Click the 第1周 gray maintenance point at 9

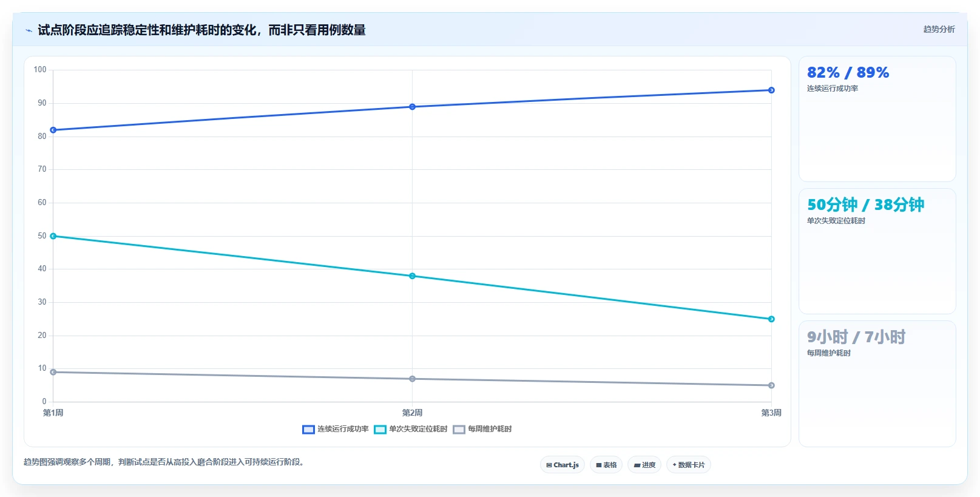pyautogui.click(x=53, y=372)
